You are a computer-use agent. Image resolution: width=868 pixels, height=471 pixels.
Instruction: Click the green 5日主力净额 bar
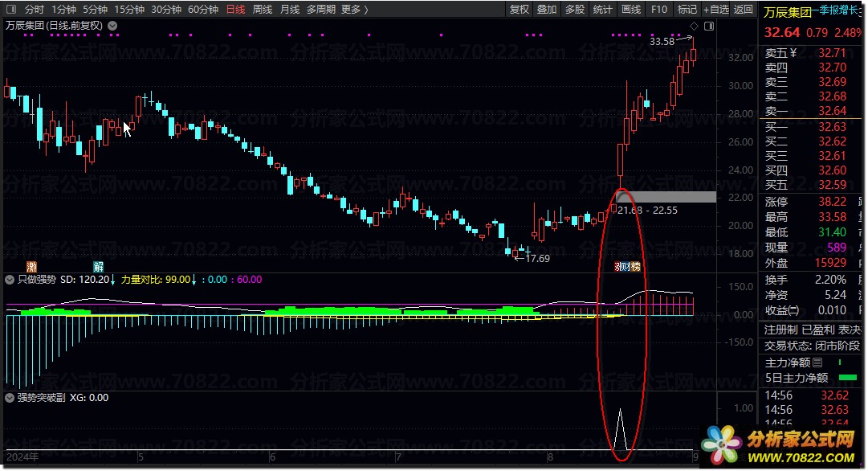coord(847,378)
